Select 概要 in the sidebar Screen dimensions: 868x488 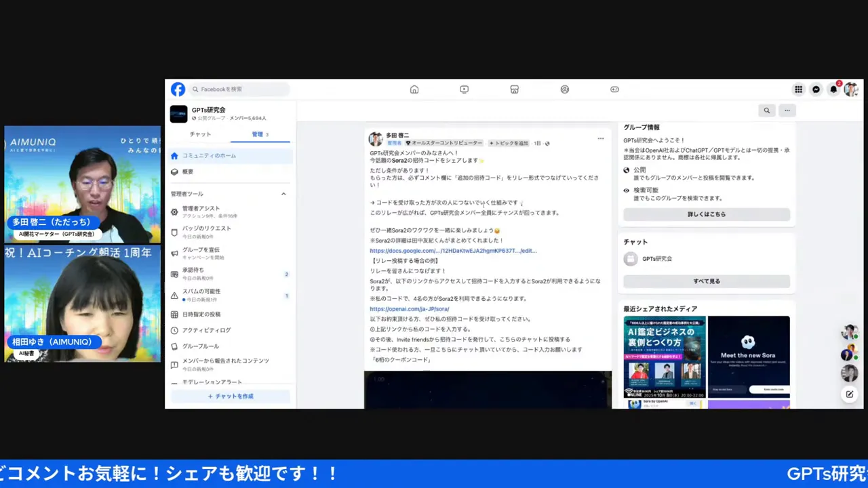231,172
